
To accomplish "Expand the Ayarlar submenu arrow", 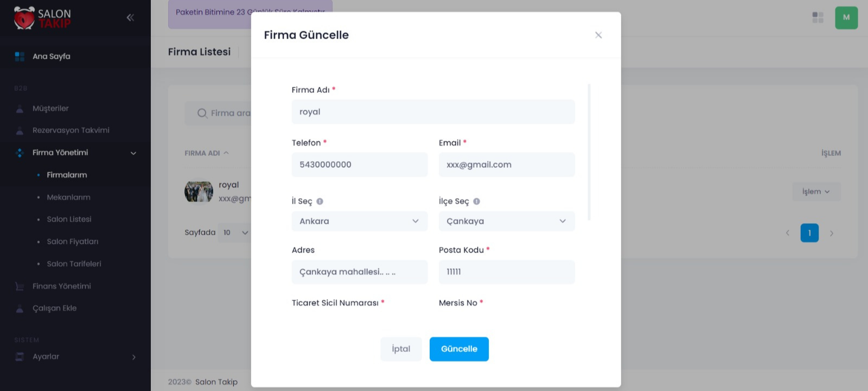I will click(134, 357).
